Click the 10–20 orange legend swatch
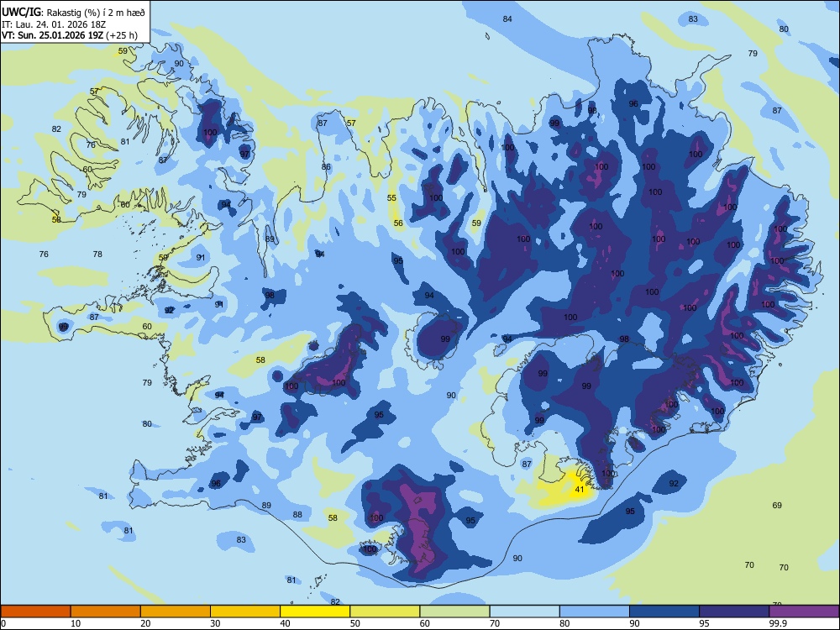 pos(106,612)
